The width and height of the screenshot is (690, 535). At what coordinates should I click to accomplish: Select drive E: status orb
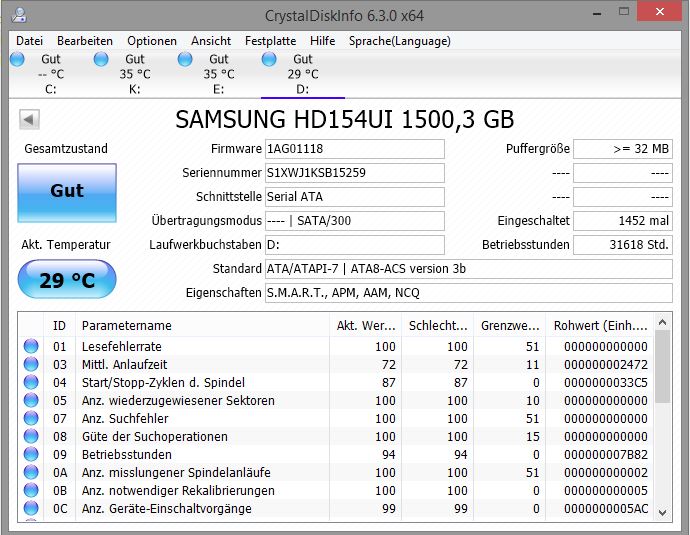185,59
